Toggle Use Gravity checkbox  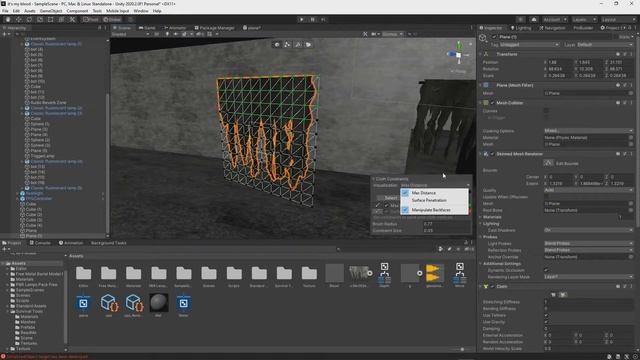(x=546, y=322)
